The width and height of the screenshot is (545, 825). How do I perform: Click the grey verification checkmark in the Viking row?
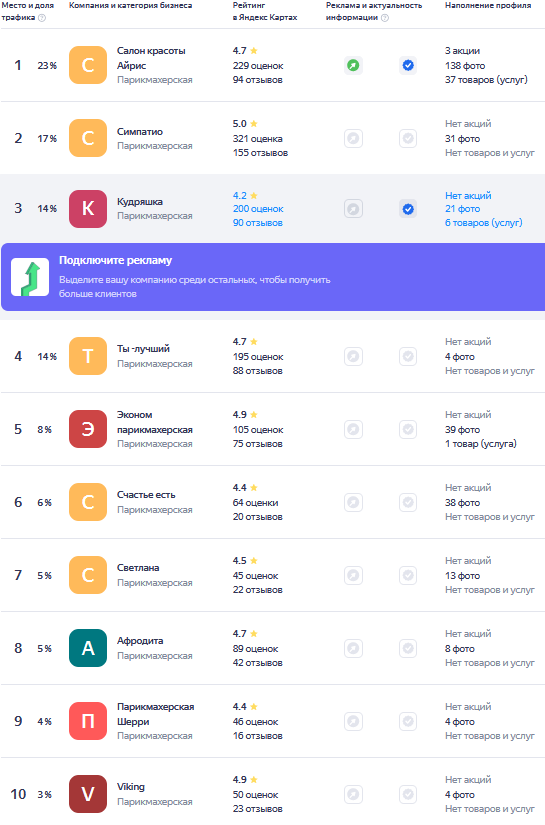408,794
